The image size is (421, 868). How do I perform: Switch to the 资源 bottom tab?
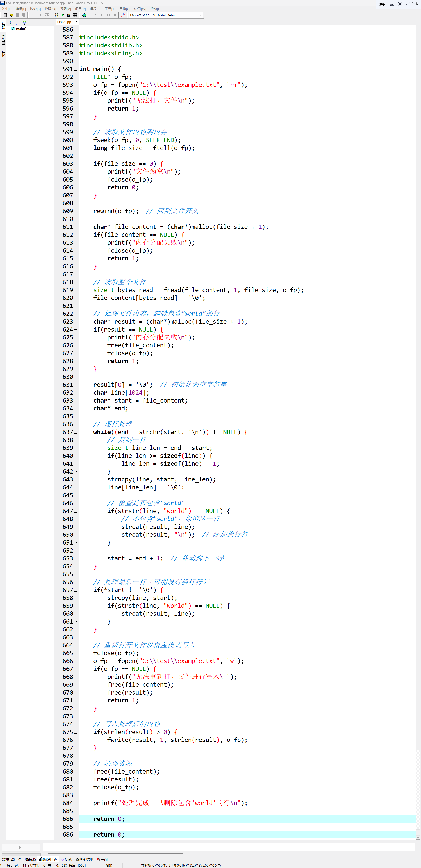point(30,860)
